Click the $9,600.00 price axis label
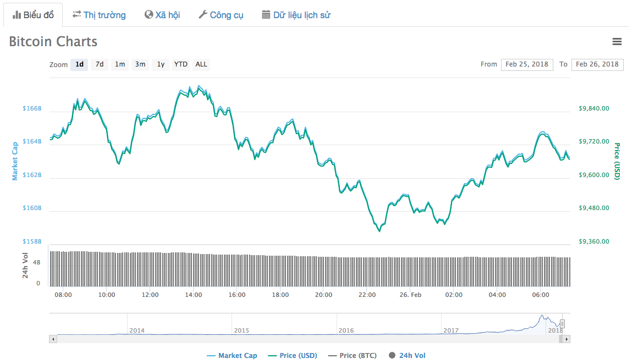Screen dimensions: 638x364 [x=594, y=175]
